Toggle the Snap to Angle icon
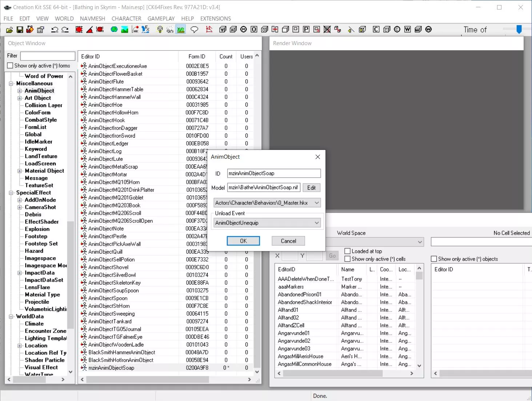 [89, 29]
